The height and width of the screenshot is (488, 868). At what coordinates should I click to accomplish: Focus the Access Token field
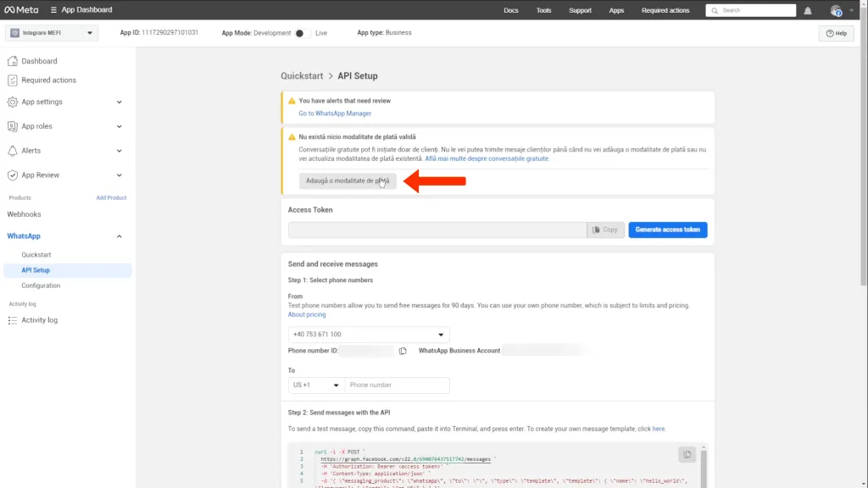tap(437, 230)
